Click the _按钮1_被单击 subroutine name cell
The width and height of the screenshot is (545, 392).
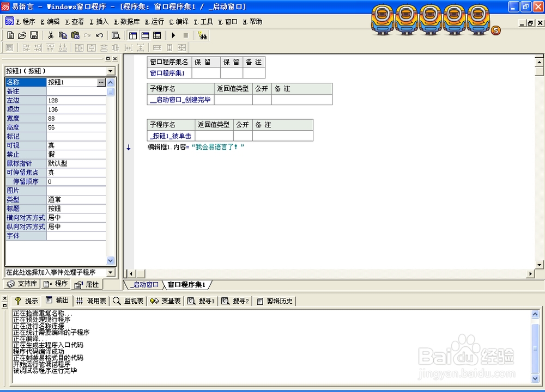(171, 136)
